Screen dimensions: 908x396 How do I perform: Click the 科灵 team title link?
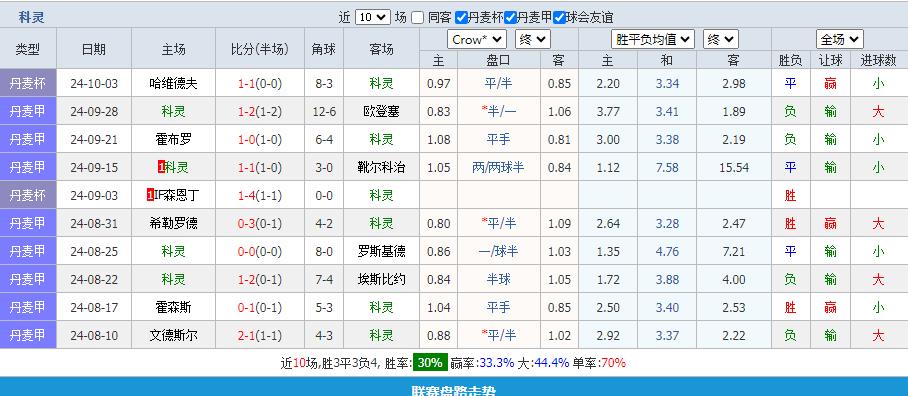click(x=31, y=17)
